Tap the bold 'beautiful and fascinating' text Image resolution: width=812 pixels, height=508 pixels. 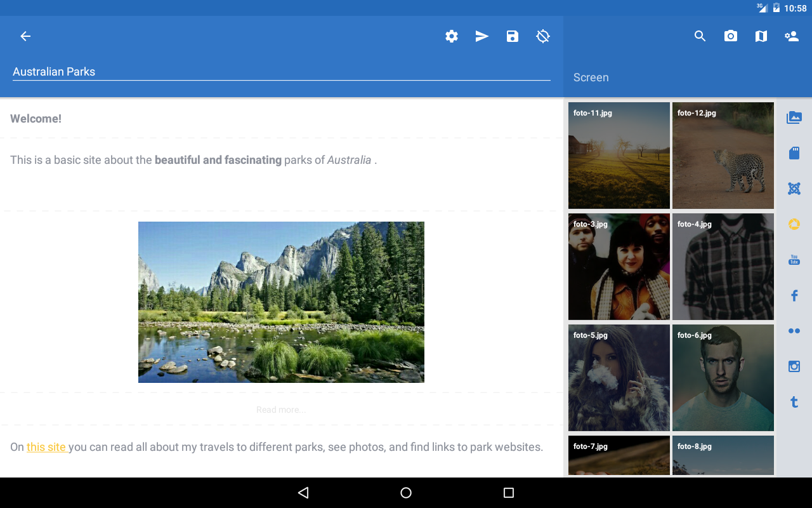coord(218,160)
